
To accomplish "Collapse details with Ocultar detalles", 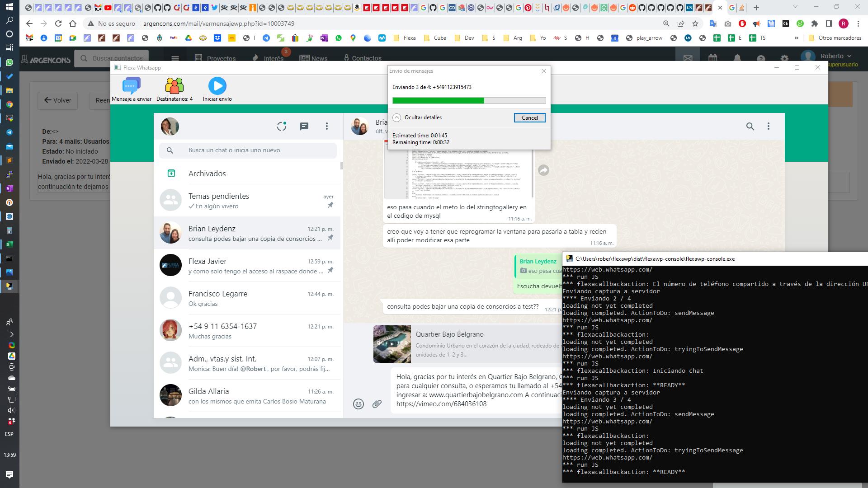I will (x=417, y=117).
